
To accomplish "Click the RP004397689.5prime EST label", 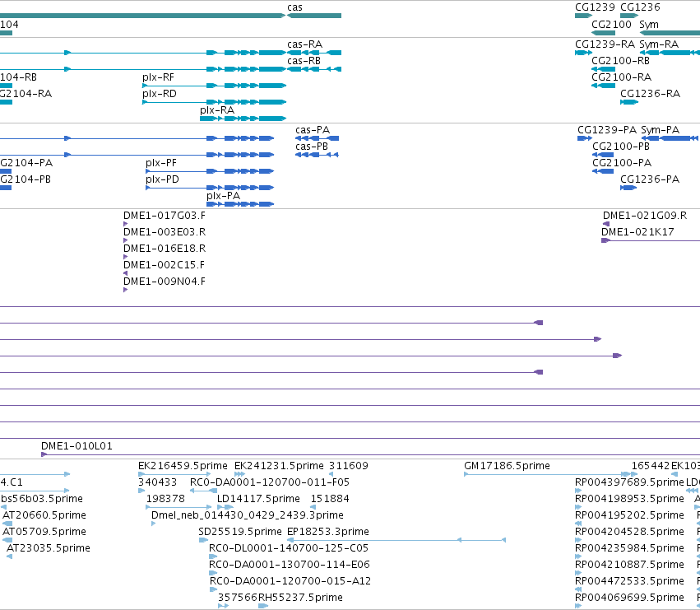I will (629, 482).
